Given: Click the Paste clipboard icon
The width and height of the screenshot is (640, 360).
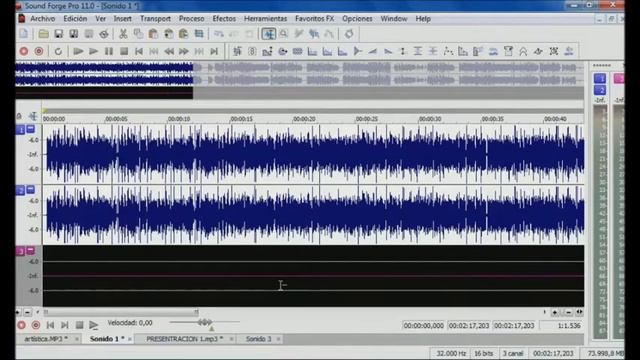Looking at the screenshot, I should [153, 34].
